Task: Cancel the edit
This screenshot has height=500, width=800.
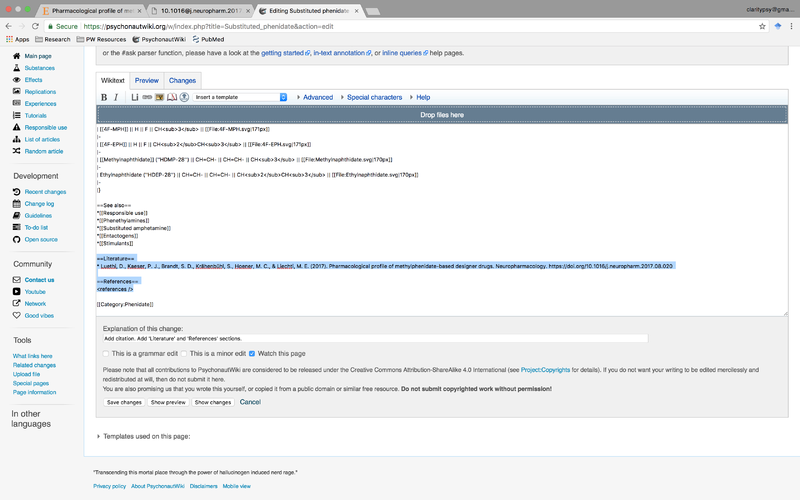Action: point(250,402)
